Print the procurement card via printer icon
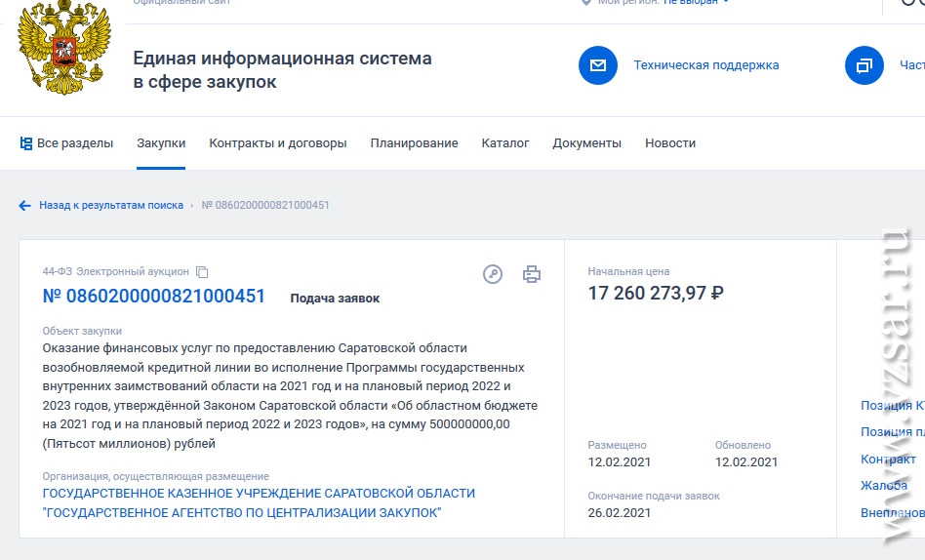 tap(532, 274)
